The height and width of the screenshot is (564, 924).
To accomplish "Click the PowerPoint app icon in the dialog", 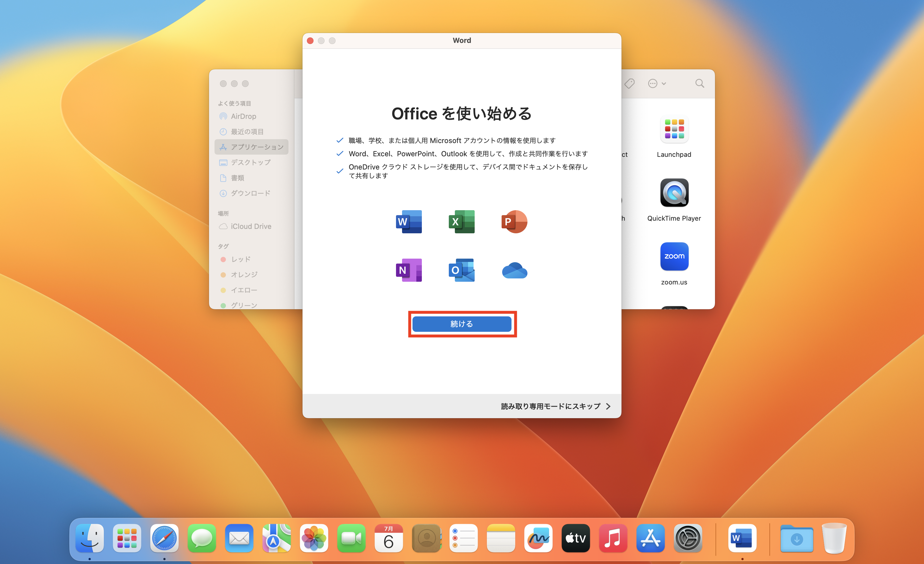I will point(515,222).
